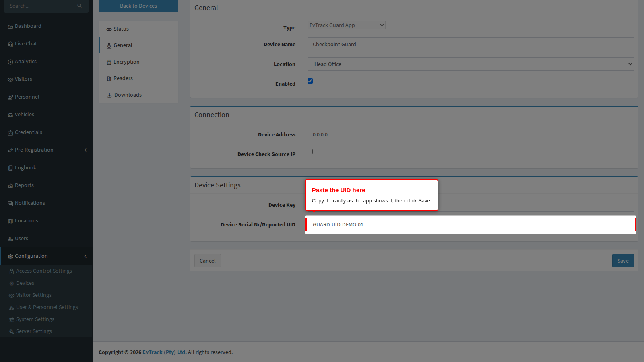
Task: Click the Reports icon
Action: [10, 186]
